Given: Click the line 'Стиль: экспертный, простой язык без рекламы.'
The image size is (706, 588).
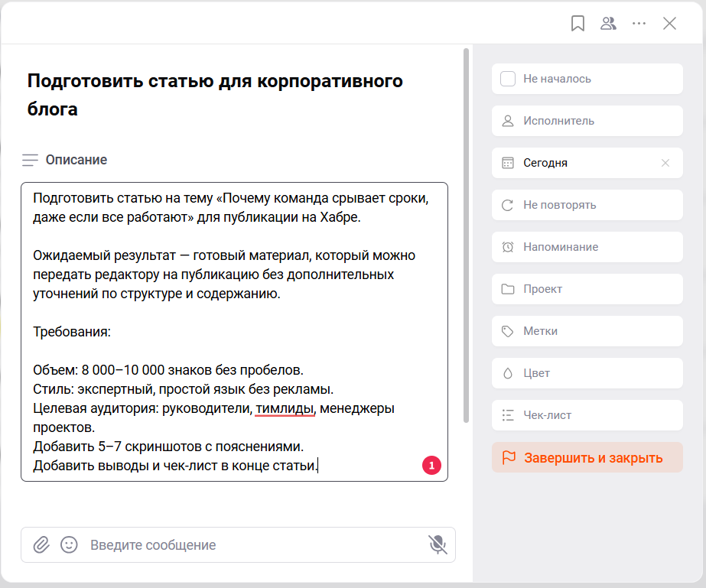Looking at the screenshot, I should point(184,389).
